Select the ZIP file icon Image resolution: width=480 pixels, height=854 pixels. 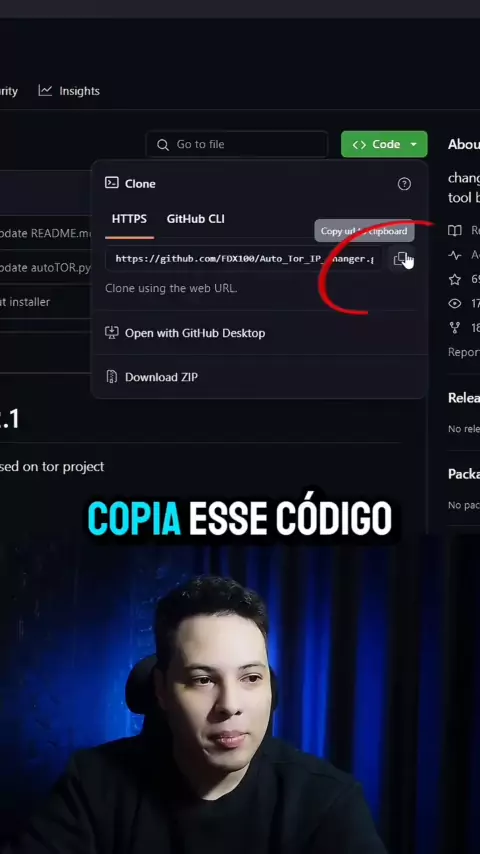tap(112, 377)
